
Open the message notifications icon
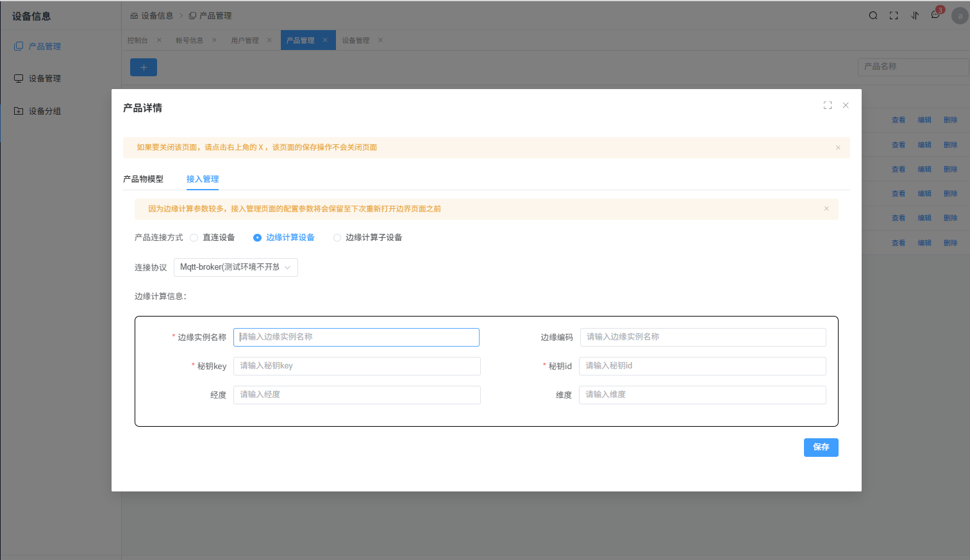[935, 15]
